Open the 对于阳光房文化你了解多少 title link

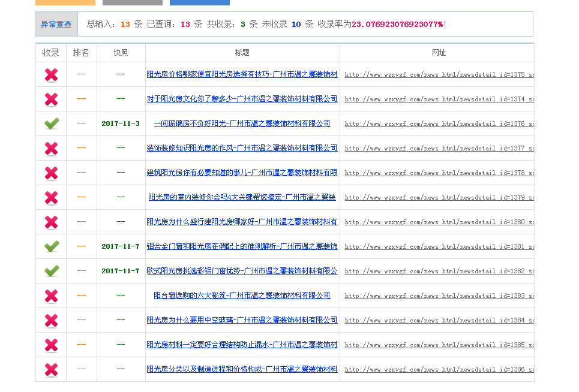click(x=242, y=99)
